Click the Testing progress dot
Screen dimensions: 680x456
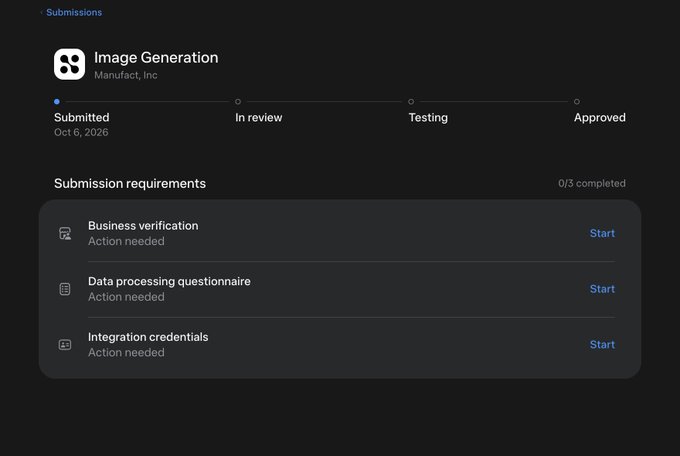(411, 102)
